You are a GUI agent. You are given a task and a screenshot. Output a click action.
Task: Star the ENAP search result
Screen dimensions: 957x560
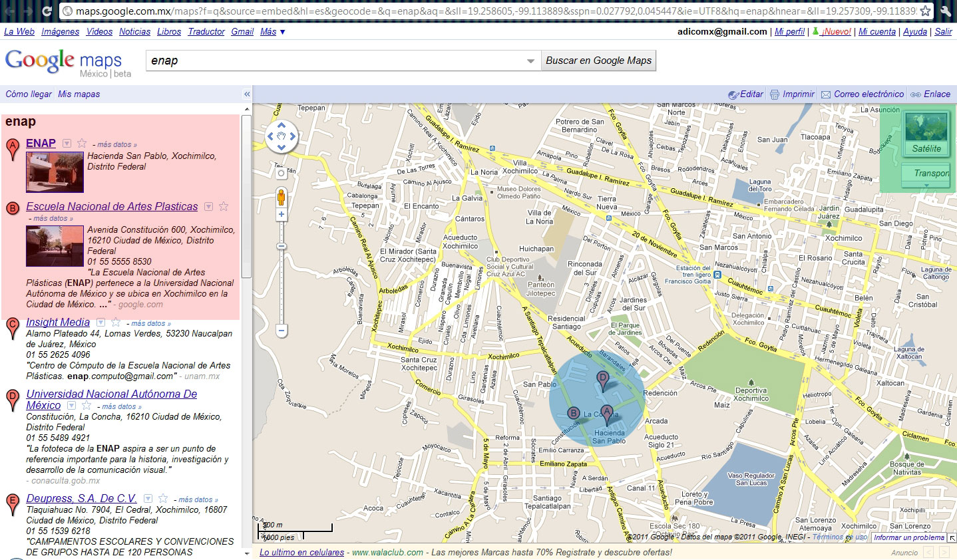(x=82, y=143)
